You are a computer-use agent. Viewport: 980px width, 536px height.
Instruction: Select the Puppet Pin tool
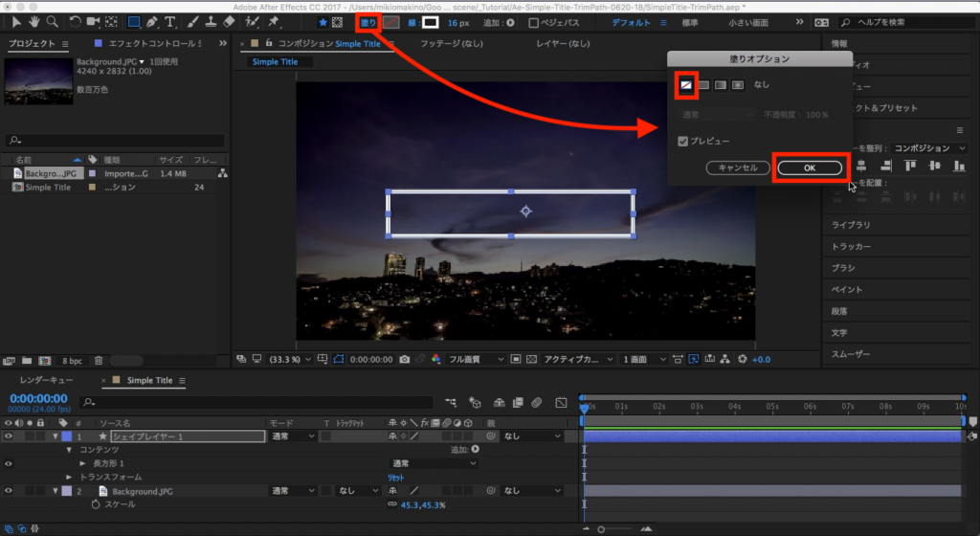pyautogui.click(x=274, y=22)
